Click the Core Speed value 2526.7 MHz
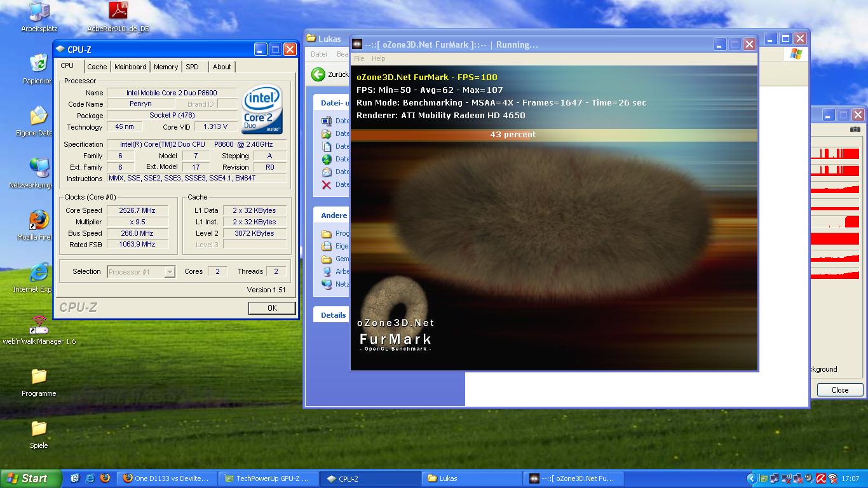The height and width of the screenshot is (488, 868). (137, 210)
